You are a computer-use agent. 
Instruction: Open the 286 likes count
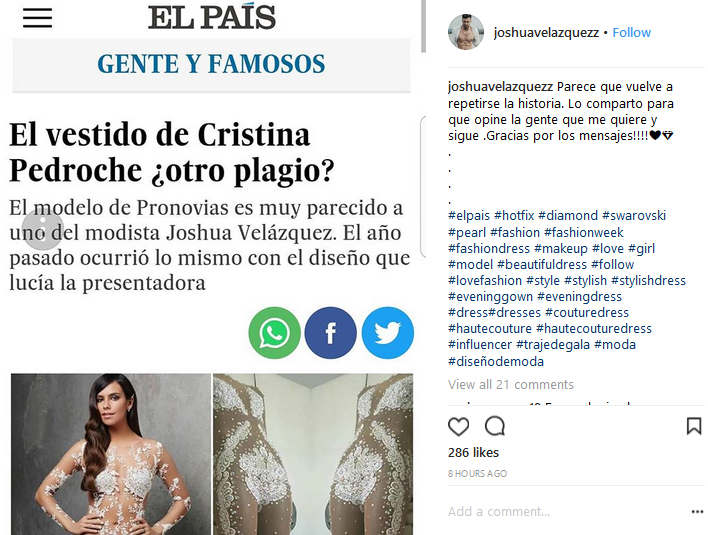point(473,452)
